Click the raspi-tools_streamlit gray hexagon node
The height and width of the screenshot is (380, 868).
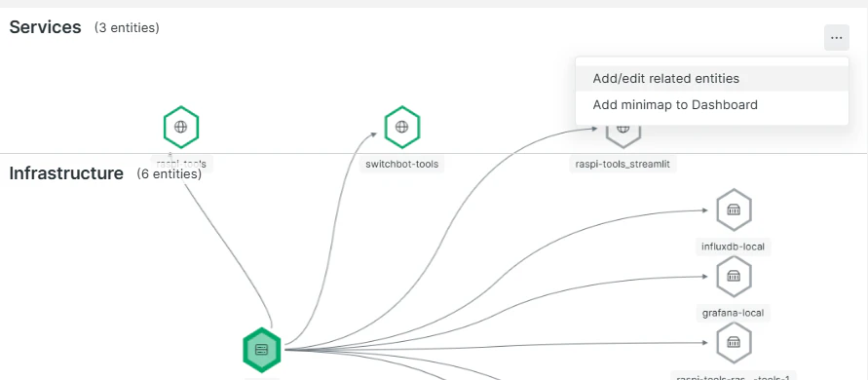click(x=623, y=136)
